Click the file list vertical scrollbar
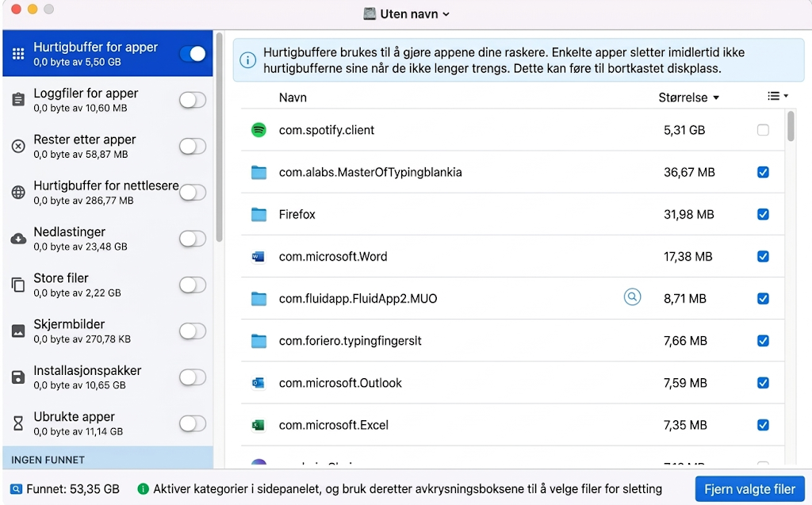812x505 pixels. (791, 126)
